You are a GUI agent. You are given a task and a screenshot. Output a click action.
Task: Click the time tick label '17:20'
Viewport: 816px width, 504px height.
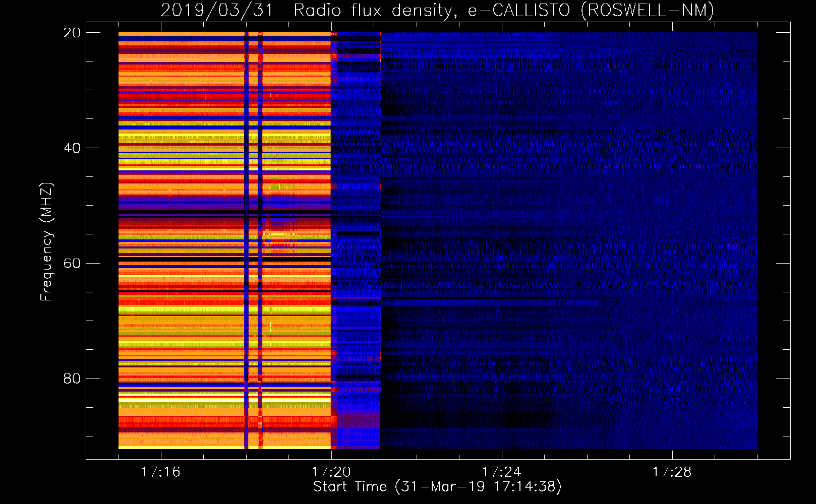point(331,472)
